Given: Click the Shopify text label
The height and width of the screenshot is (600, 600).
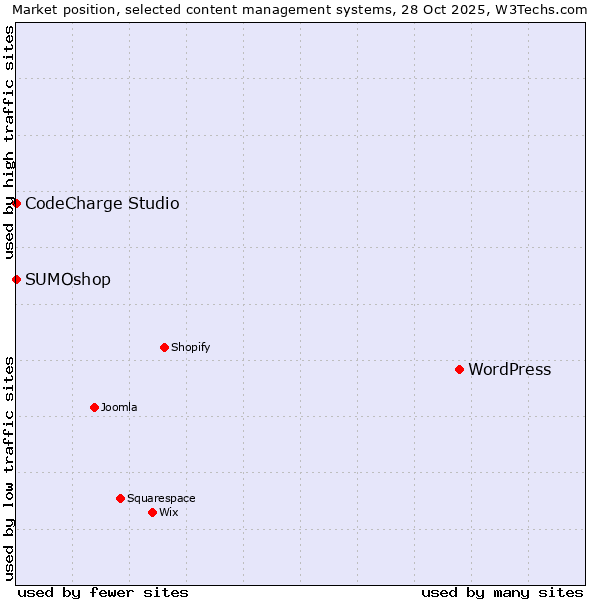Looking at the screenshot, I should pos(190,347).
